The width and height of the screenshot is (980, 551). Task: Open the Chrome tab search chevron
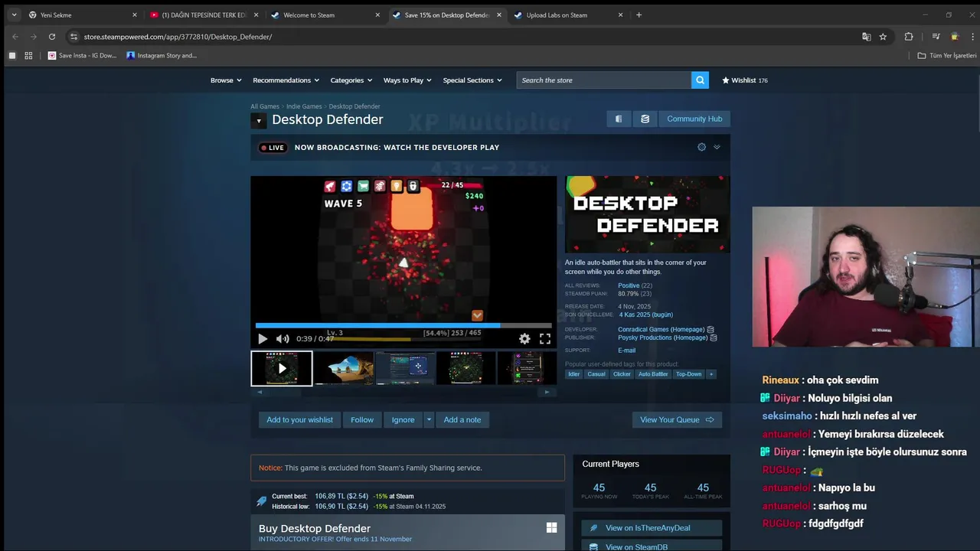tap(14, 15)
